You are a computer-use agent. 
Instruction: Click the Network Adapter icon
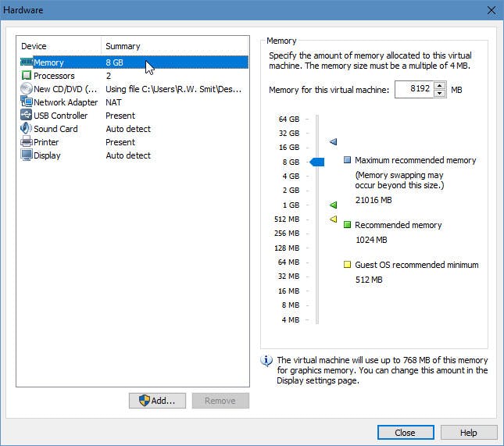click(27, 102)
